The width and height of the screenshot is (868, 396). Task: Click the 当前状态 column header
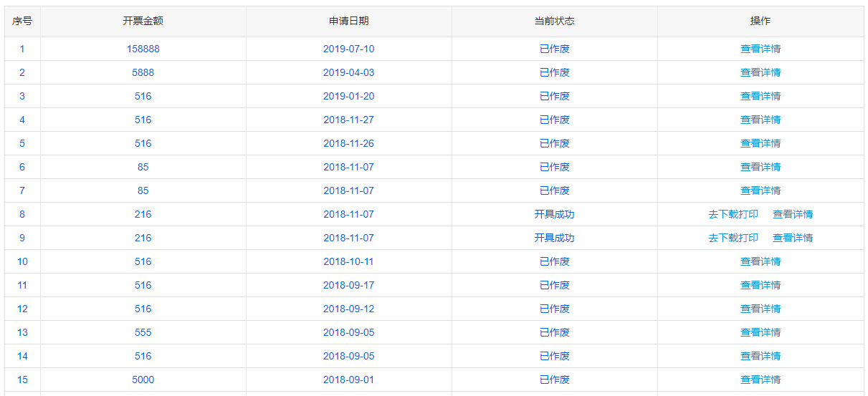[x=555, y=21]
